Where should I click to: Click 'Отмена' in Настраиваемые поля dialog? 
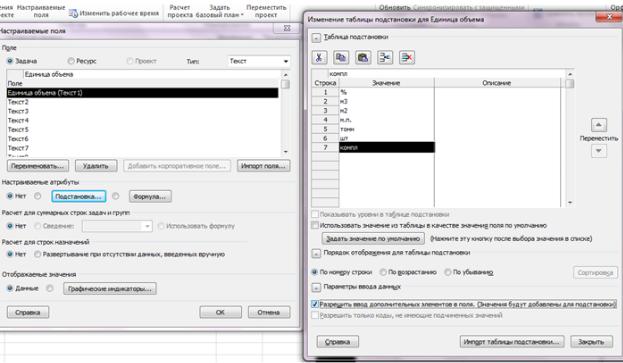(269, 313)
